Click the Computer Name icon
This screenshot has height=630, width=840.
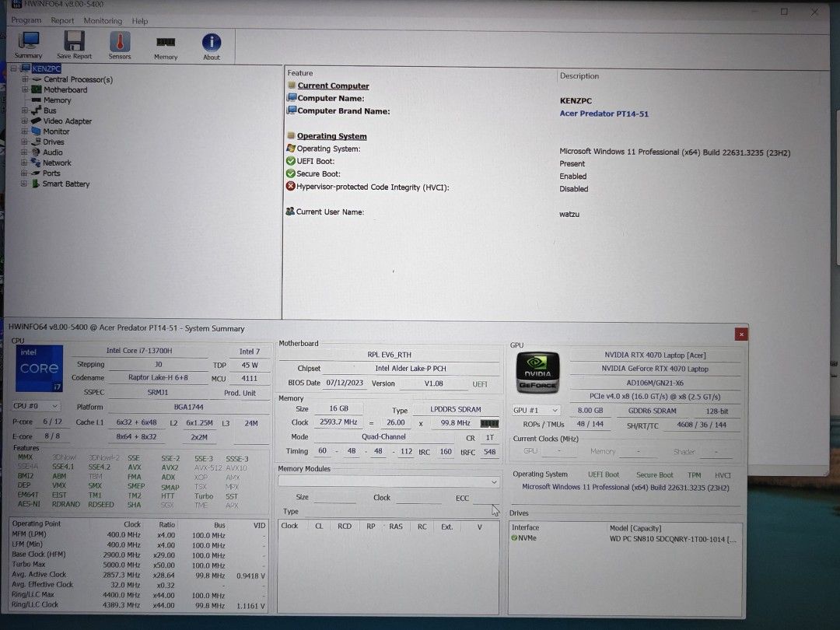point(292,97)
